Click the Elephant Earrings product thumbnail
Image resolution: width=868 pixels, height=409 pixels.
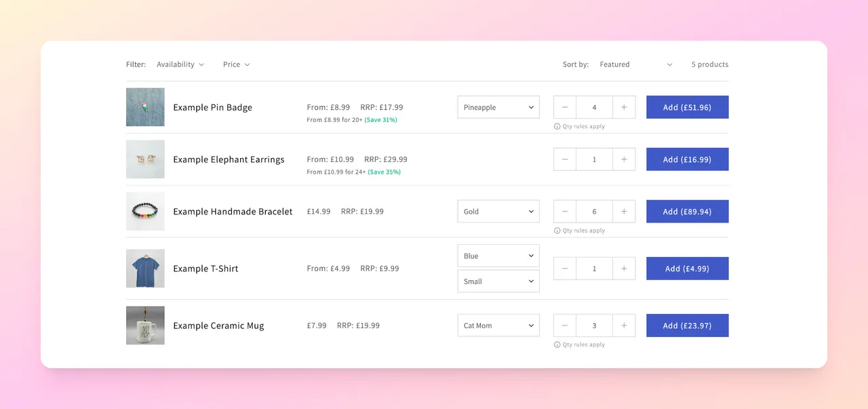click(x=145, y=159)
